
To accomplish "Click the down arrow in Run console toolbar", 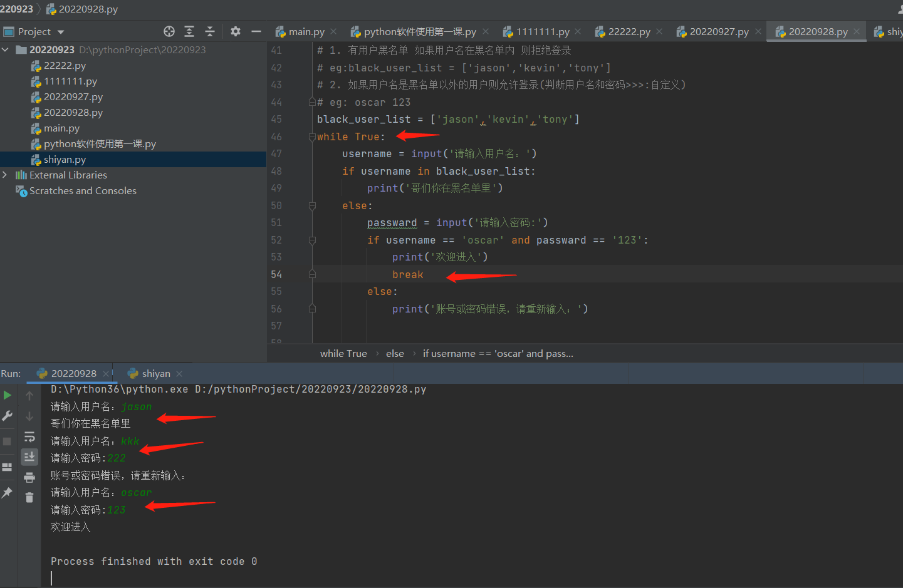I will 29,416.
